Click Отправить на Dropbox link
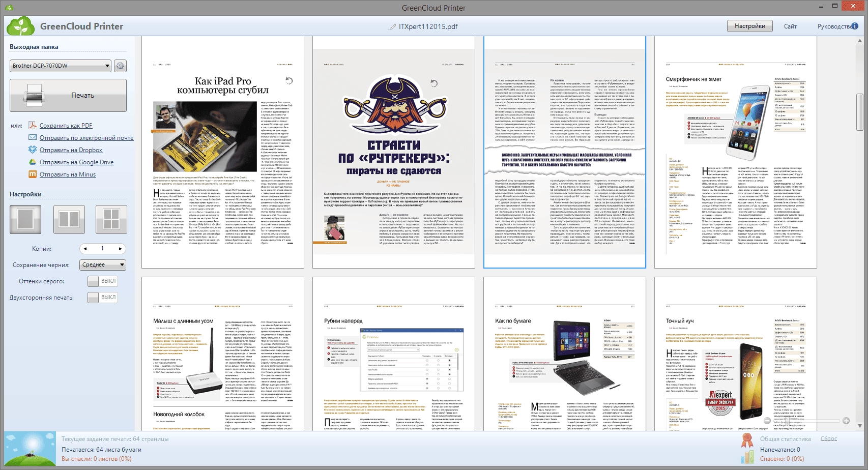 (x=71, y=150)
